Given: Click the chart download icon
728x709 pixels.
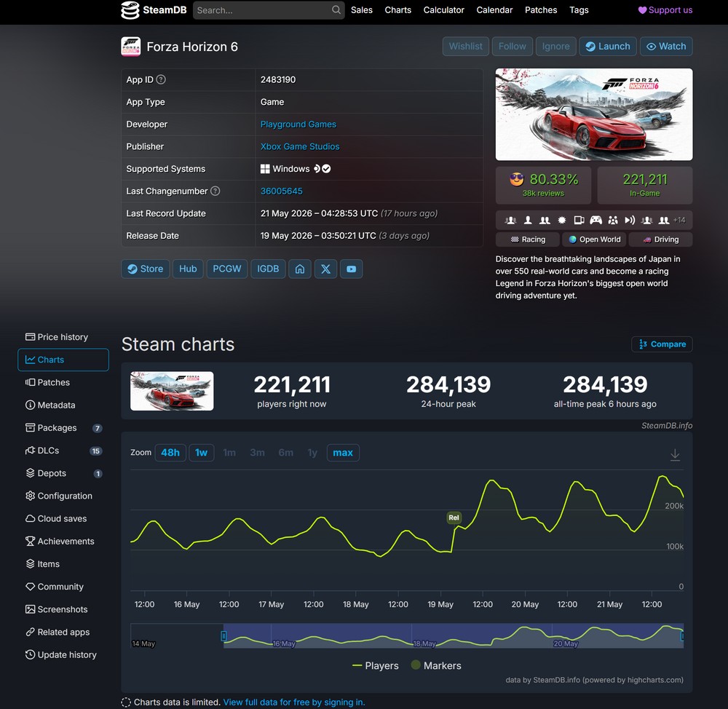Looking at the screenshot, I should (675, 454).
